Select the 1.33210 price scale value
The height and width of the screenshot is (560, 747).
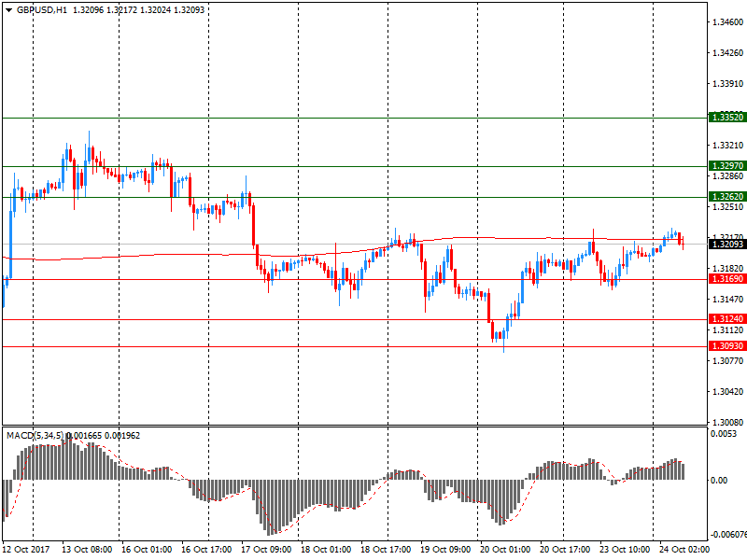(727, 146)
